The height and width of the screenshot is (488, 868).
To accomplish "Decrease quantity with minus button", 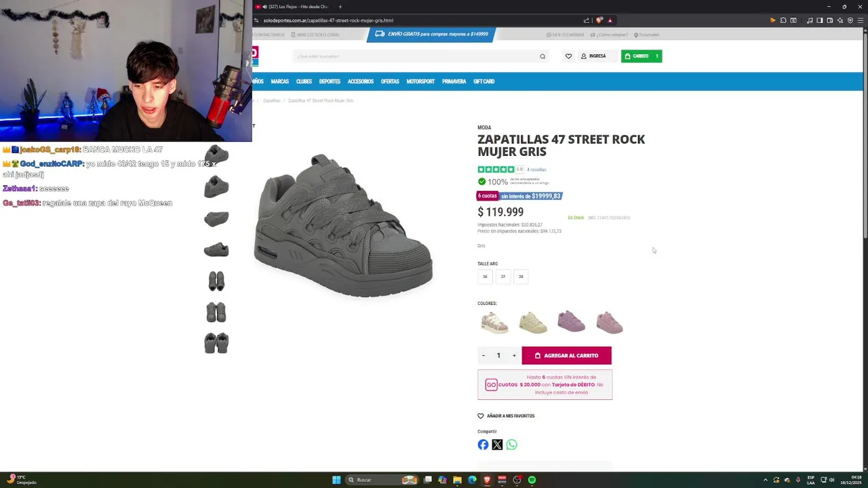I will tap(484, 355).
